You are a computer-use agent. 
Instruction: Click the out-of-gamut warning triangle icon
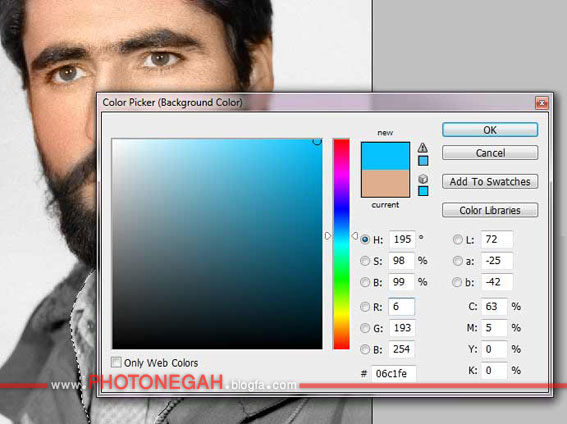click(x=423, y=147)
